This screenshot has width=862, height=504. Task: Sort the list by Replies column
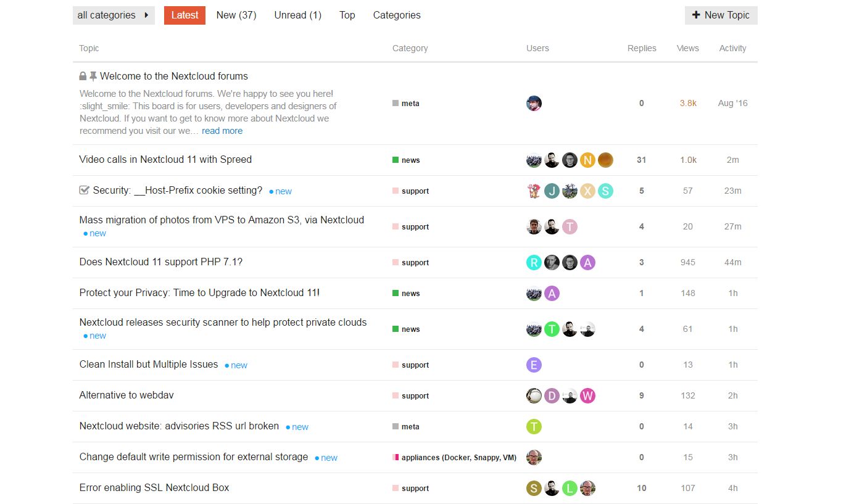(642, 48)
